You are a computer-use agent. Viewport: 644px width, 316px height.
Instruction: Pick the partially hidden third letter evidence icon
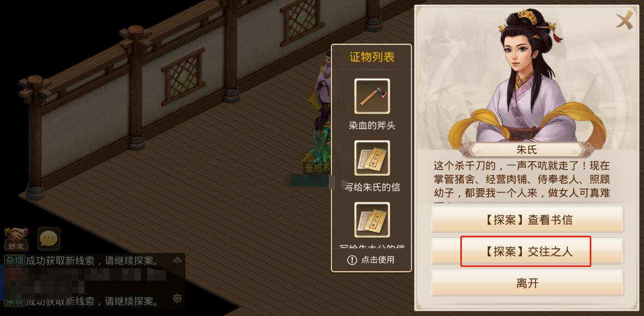pos(372,220)
